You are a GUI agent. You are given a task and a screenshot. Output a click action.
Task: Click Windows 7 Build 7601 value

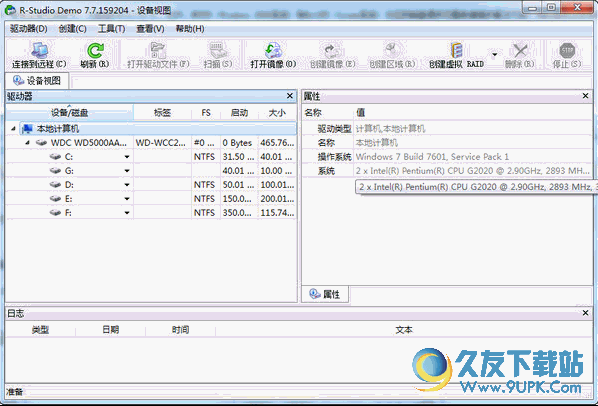[432, 157]
